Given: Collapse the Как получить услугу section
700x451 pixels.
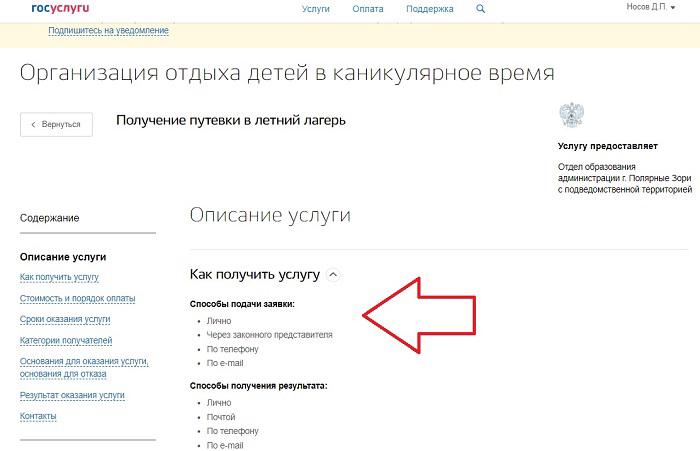Looking at the screenshot, I should tap(334, 274).
